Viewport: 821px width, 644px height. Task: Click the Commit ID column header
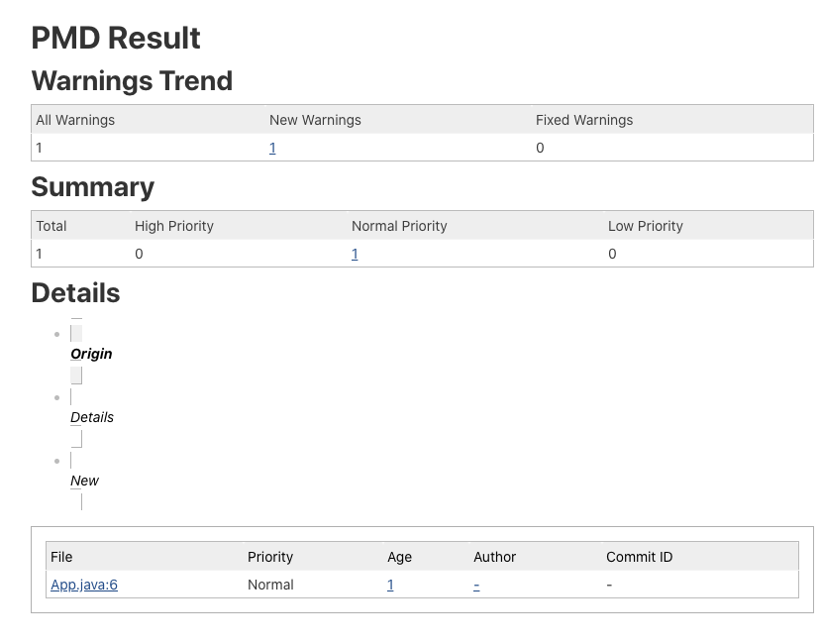point(639,557)
